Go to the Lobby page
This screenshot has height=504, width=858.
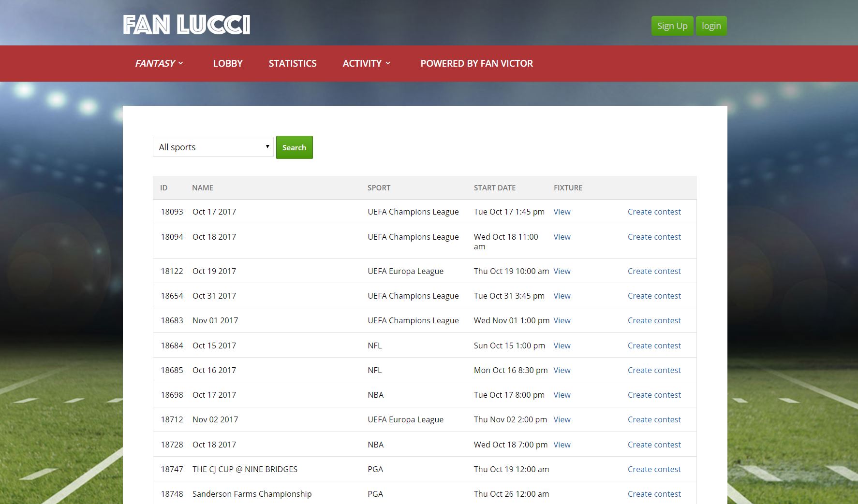coord(228,63)
